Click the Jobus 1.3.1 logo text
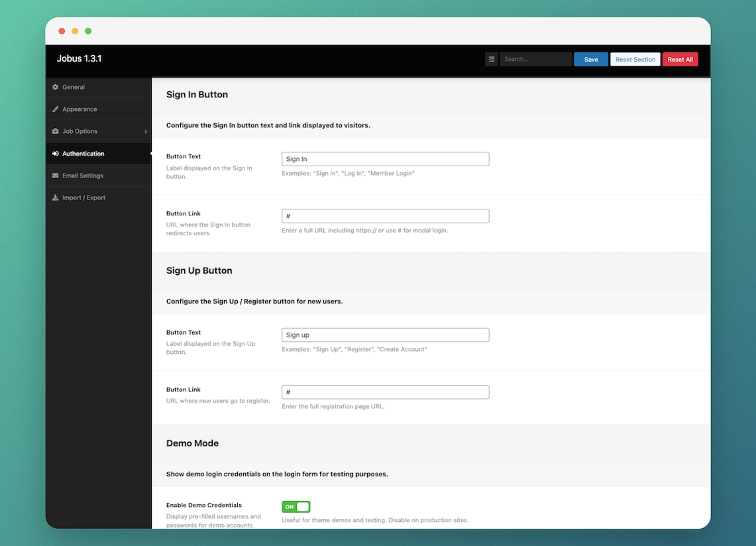 click(x=79, y=58)
